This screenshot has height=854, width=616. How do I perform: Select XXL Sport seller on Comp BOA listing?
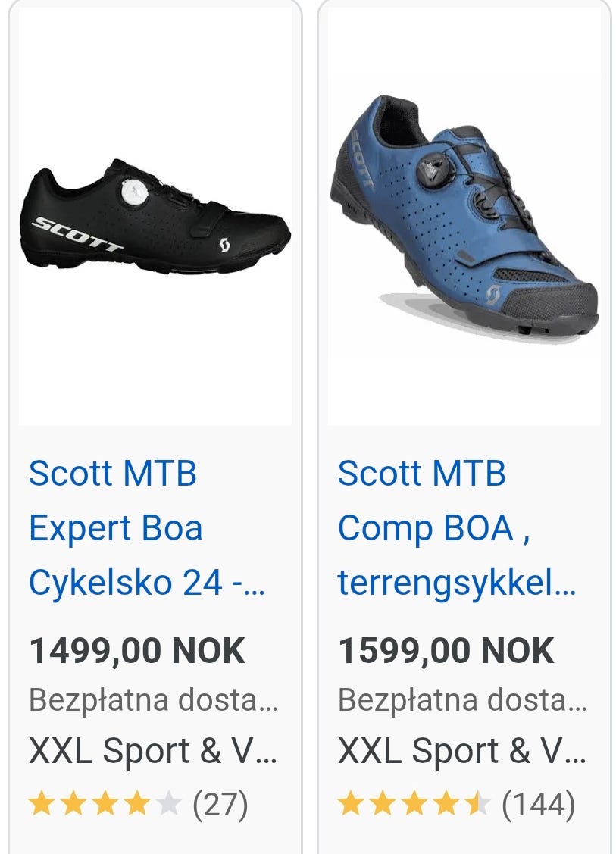[x=462, y=751]
